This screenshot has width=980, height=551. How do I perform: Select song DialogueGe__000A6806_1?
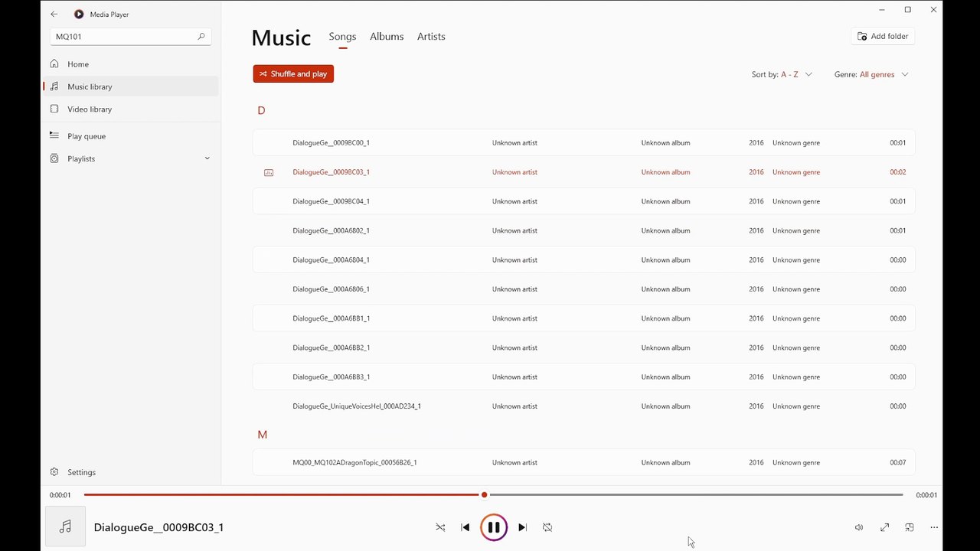pyautogui.click(x=584, y=289)
